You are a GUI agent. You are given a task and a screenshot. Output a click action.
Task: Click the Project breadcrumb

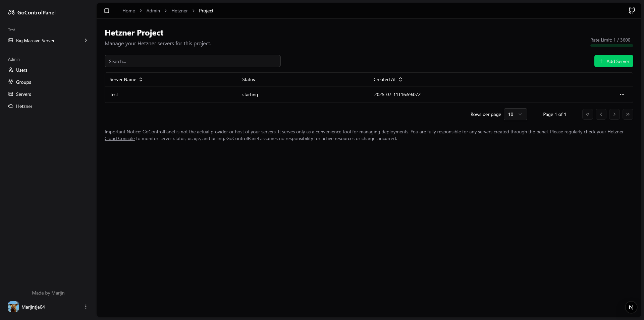click(206, 11)
